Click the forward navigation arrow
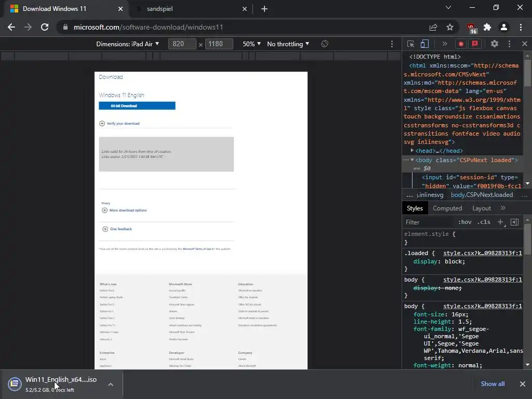 pos(28,27)
